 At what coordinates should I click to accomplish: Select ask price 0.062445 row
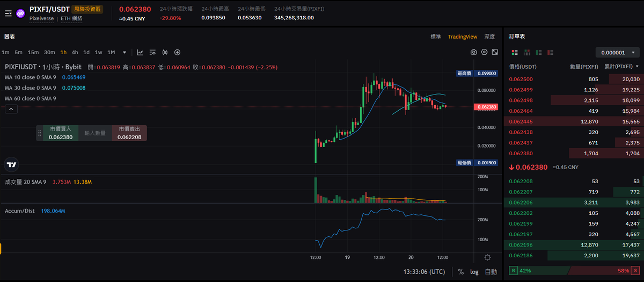574,121
